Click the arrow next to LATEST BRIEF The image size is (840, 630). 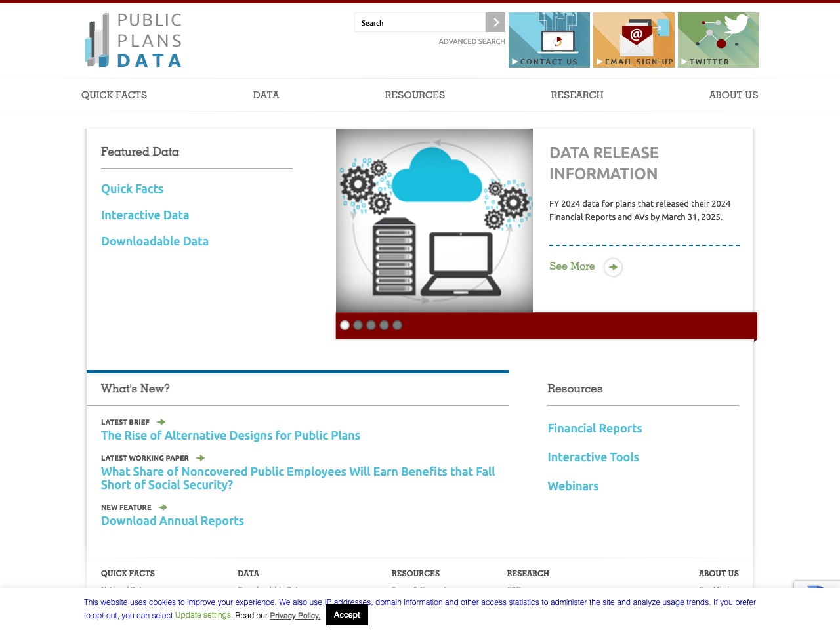coord(160,421)
